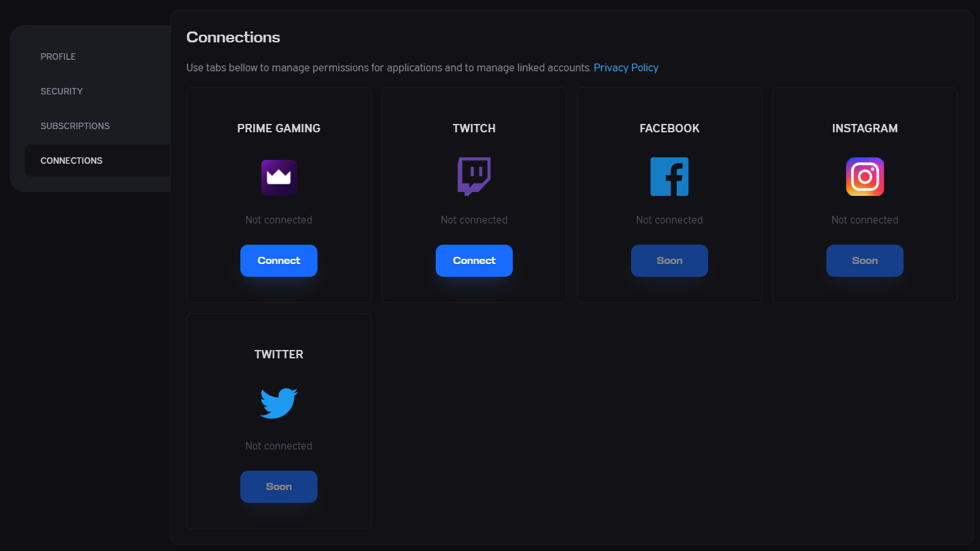Click the Not connected status under Instagram

pos(865,220)
